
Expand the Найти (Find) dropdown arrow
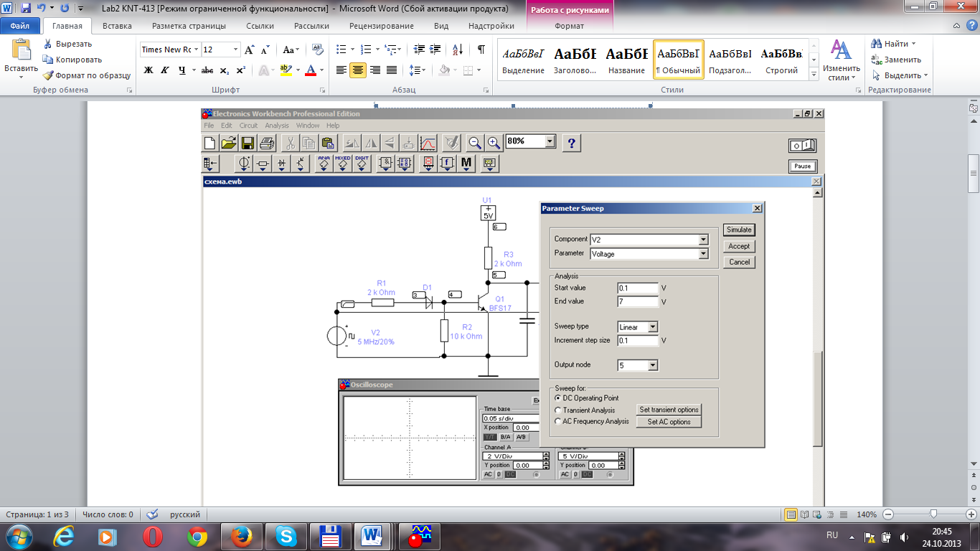(x=914, y=44)
